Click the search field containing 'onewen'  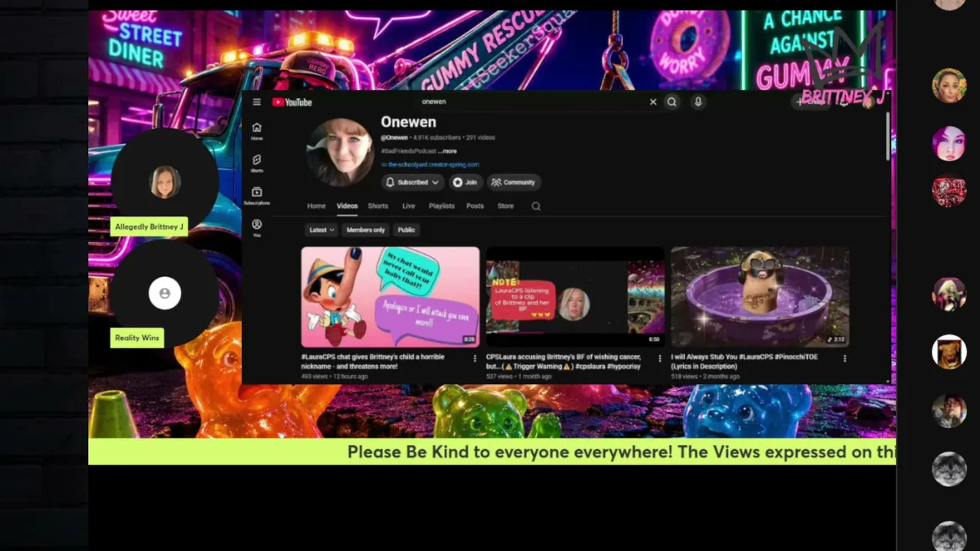532,102
